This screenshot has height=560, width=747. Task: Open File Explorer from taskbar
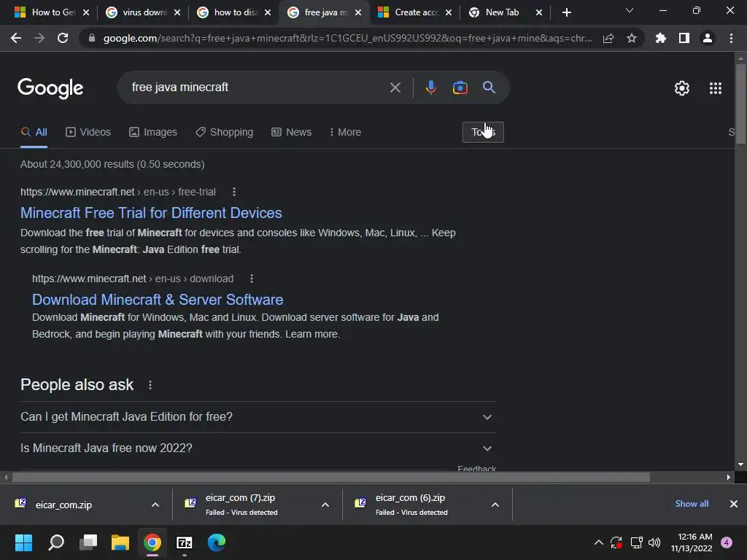pyautogui.click(x=120, y=542)
